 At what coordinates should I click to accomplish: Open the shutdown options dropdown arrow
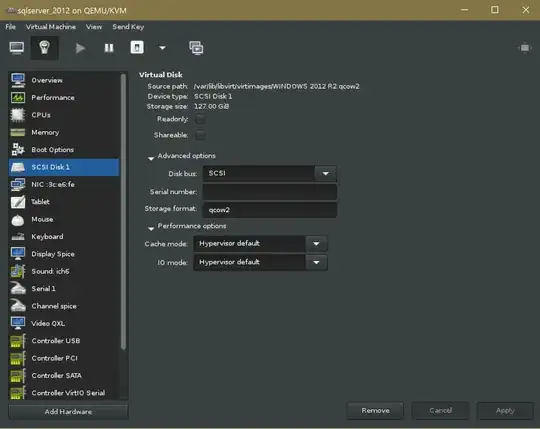(x=162, y=48)
